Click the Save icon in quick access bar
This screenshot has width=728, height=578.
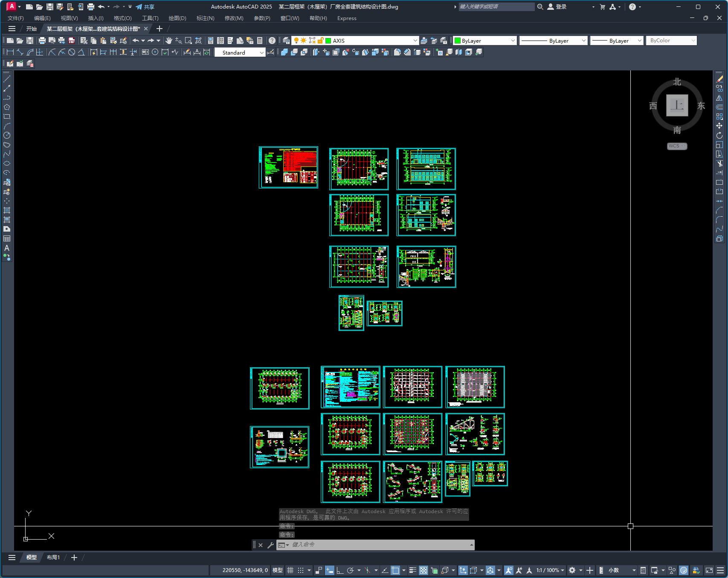coord(49,7)
